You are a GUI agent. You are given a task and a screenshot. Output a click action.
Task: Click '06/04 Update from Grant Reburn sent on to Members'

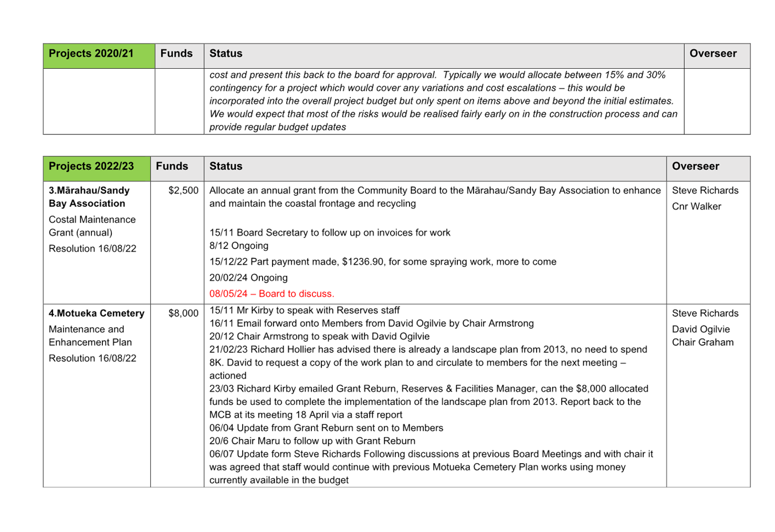coord(326,428)
